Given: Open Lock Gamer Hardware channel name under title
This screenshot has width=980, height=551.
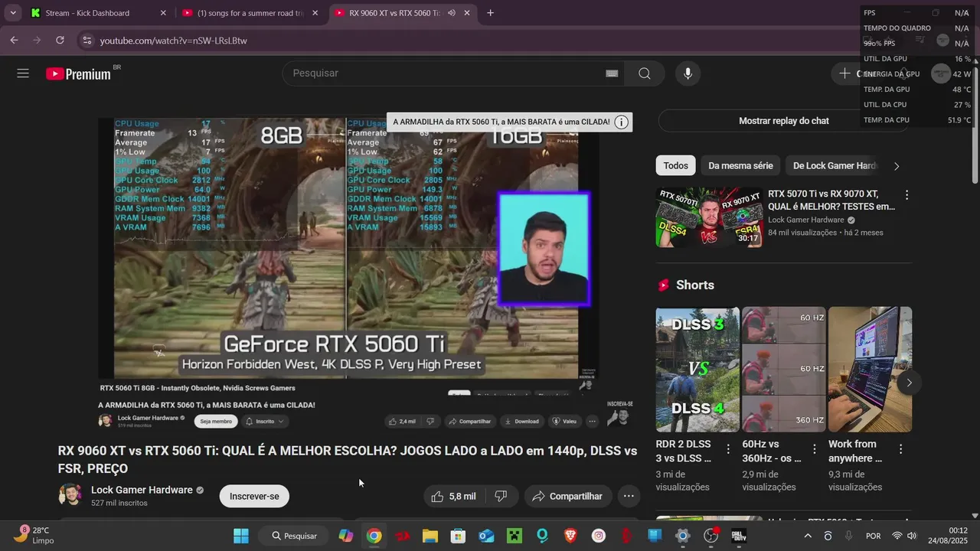Looking at the screenshot, I should pyautogui.click(x=142, y=490).
